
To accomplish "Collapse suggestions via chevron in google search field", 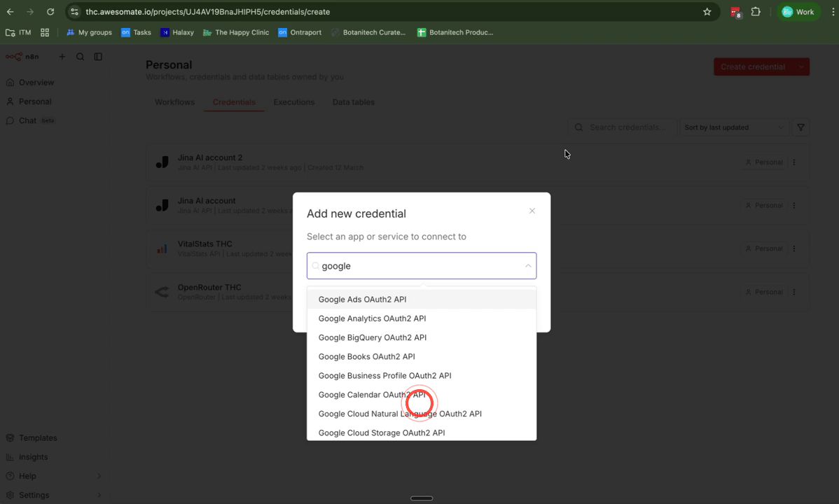I will [529, 266].
